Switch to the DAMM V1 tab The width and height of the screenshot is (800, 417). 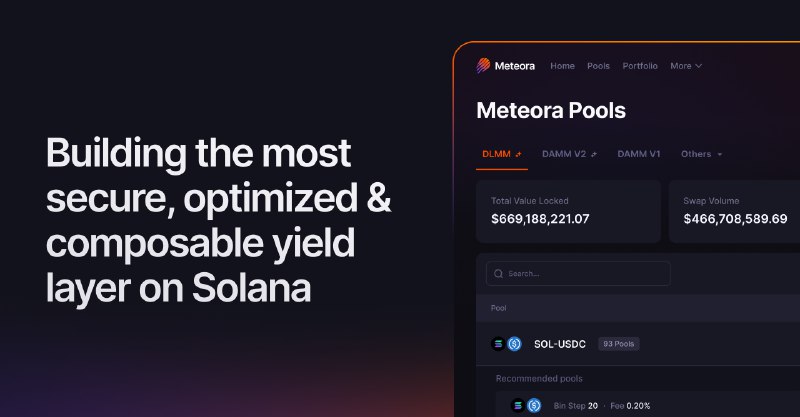pos(639,154)
